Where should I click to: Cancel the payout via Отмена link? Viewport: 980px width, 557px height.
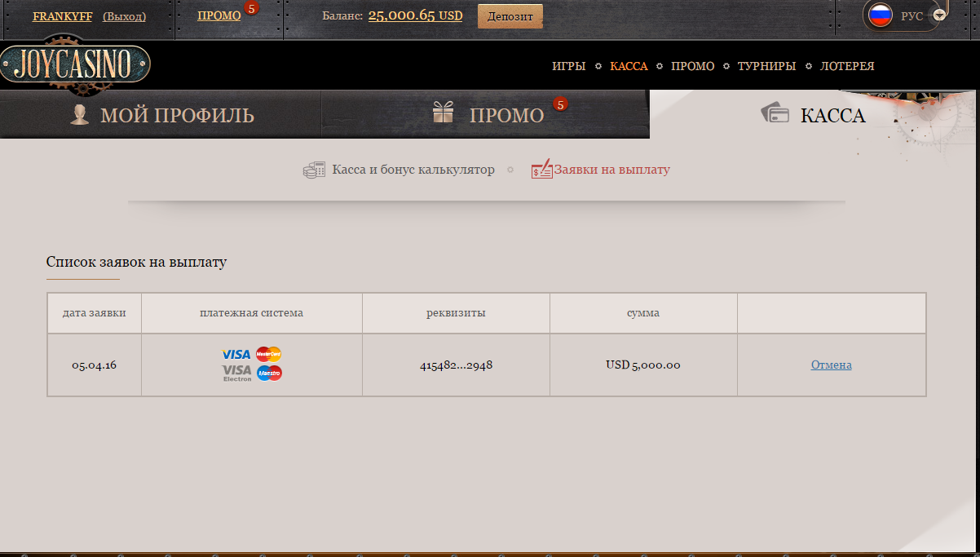pyautogui.click(x=831, y=365)
